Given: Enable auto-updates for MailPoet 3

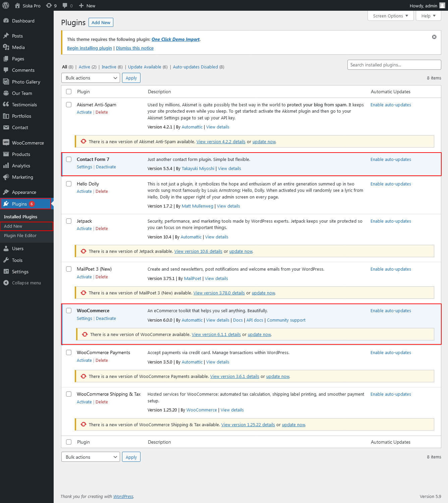Looking at the screenshot, I should coord(391,269).
